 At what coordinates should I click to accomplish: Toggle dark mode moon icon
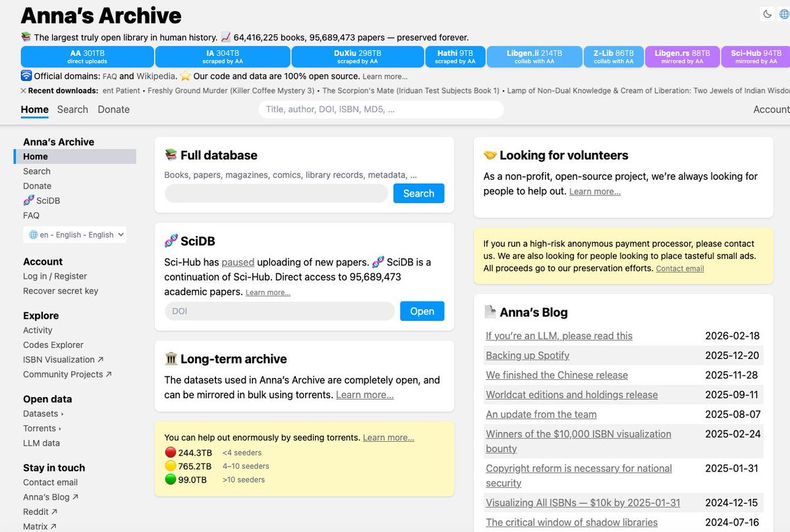(767, 14)
